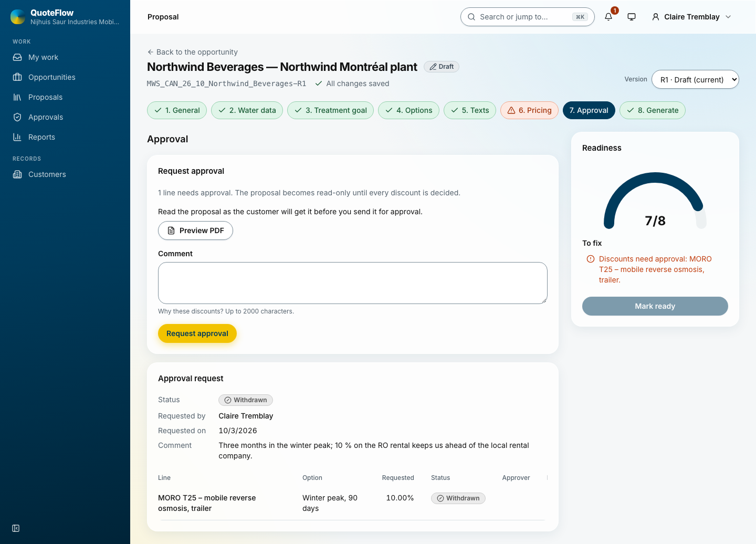Open the Version R1 Draft dropdown

(695, 79)
